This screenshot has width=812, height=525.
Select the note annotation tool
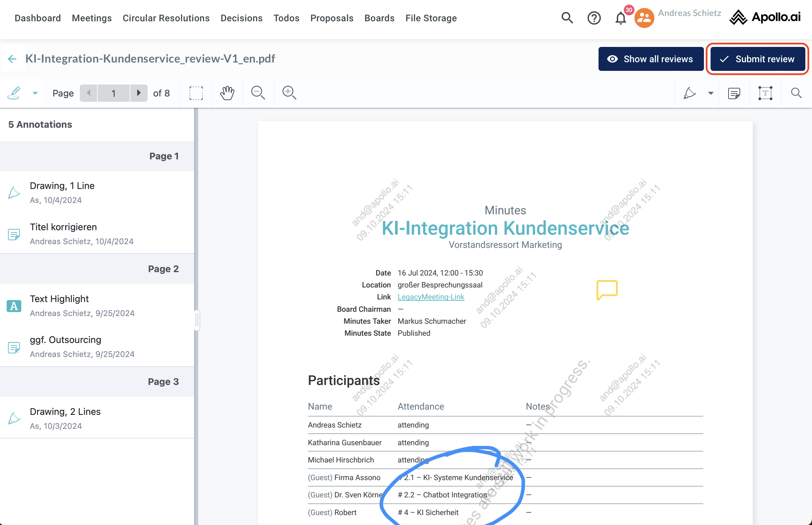(734, 93)
